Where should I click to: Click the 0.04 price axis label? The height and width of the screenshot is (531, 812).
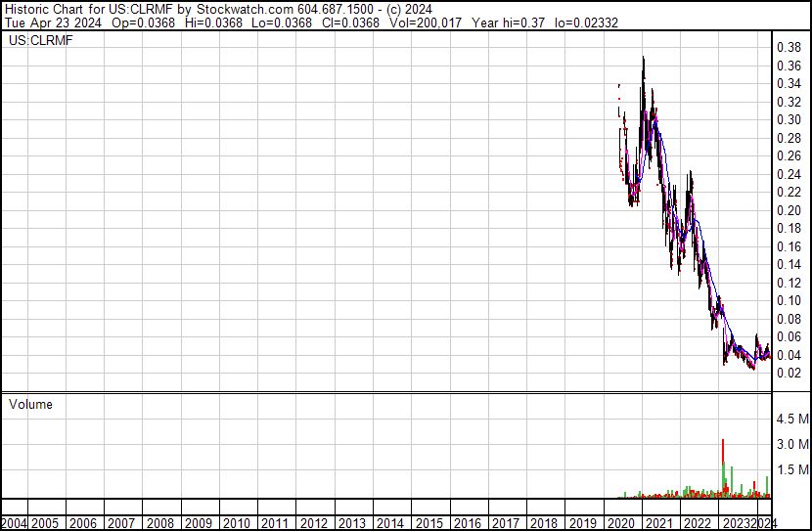(789, 356)
